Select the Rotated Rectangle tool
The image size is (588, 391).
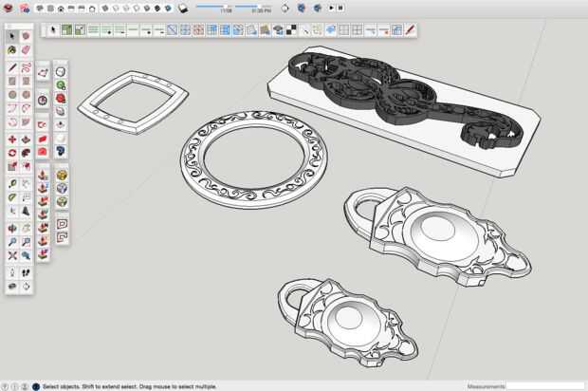(x=26, y=81)
